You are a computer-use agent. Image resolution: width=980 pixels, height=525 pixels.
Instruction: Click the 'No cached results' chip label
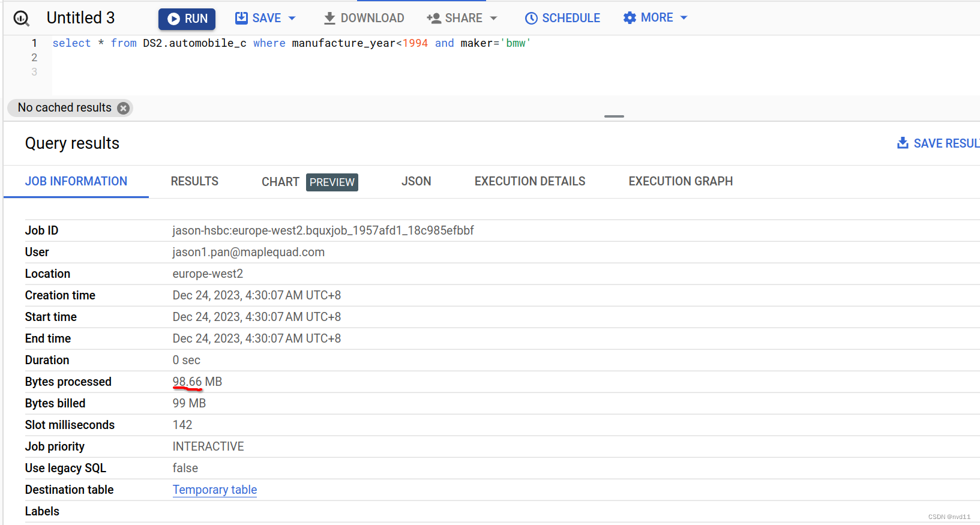coord(65,107)
